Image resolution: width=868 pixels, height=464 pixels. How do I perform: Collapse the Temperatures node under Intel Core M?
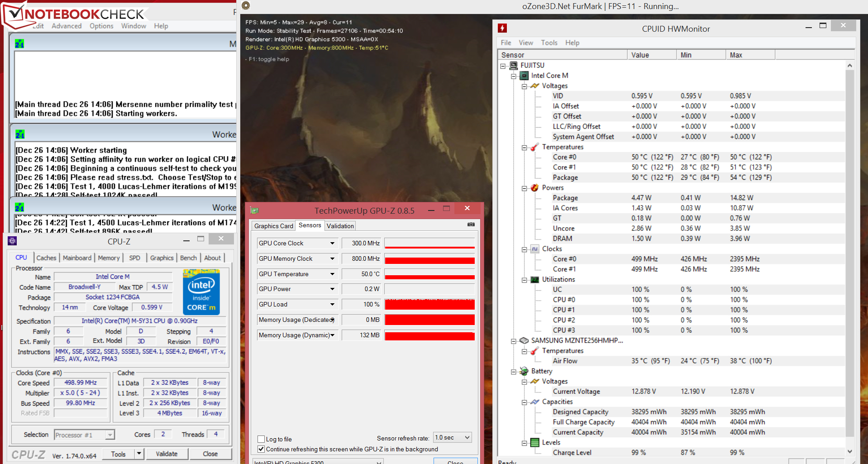pos(524,147)
